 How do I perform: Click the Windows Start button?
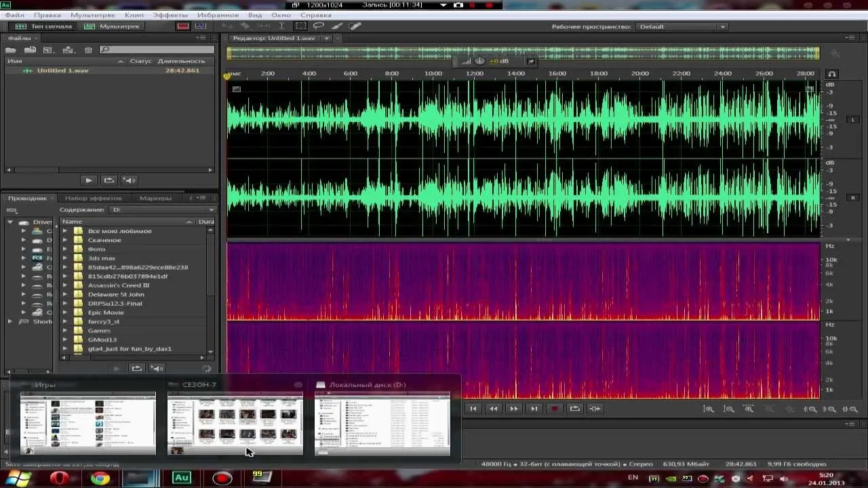tap(18, 479)
